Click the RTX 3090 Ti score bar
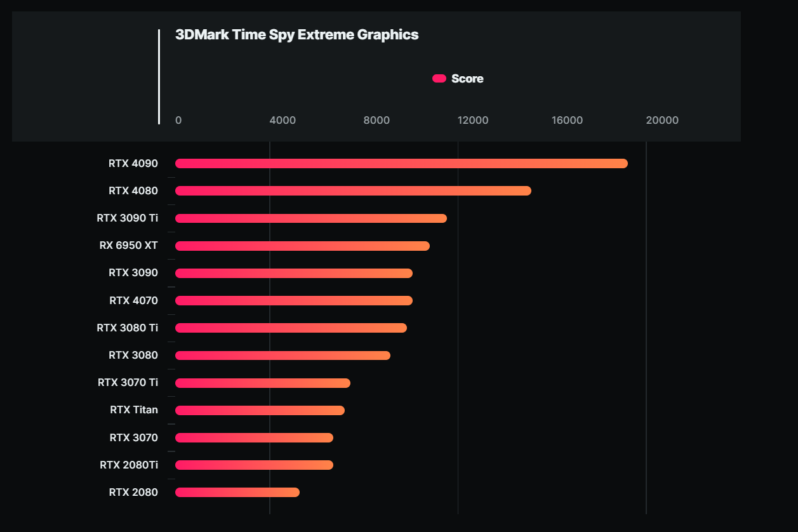 click(311, 218)
